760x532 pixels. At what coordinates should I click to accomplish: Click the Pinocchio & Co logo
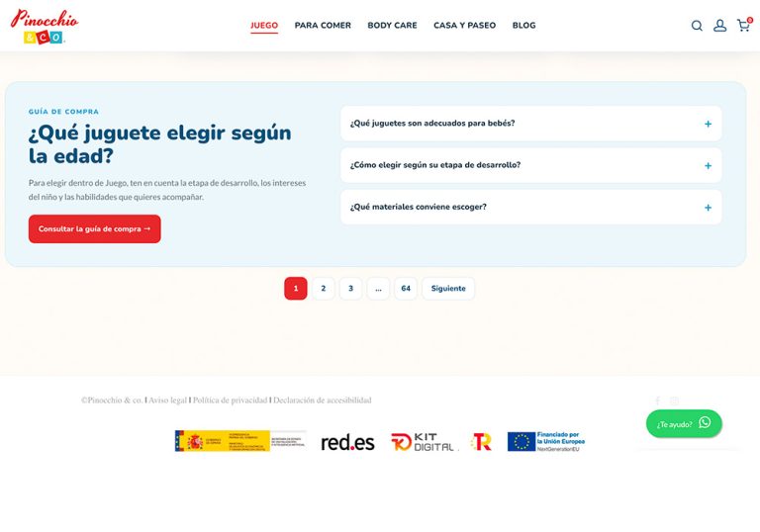click(45, 26)
